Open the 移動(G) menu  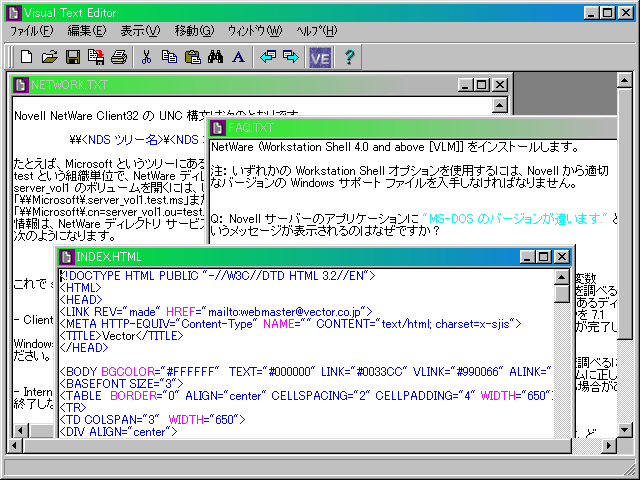(x=194, y=31)
